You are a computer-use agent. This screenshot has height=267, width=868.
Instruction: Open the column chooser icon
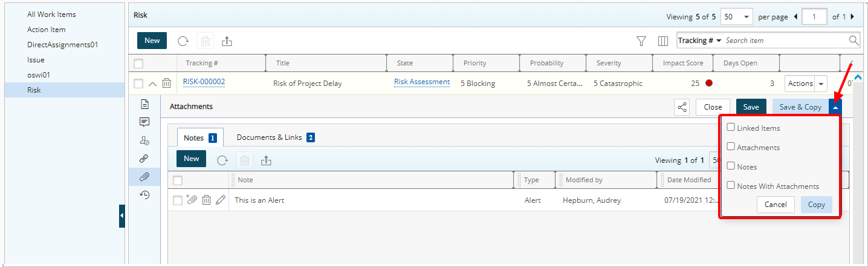point(663,41)
